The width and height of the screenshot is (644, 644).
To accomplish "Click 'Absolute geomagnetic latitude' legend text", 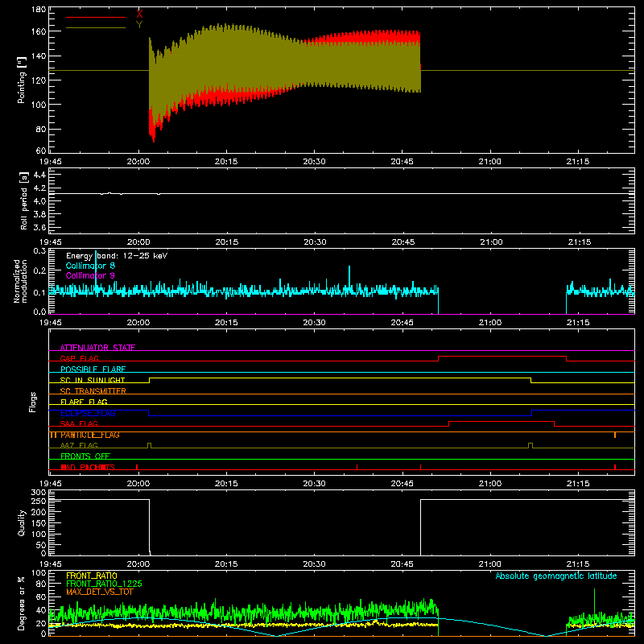I will pos(556,576).
